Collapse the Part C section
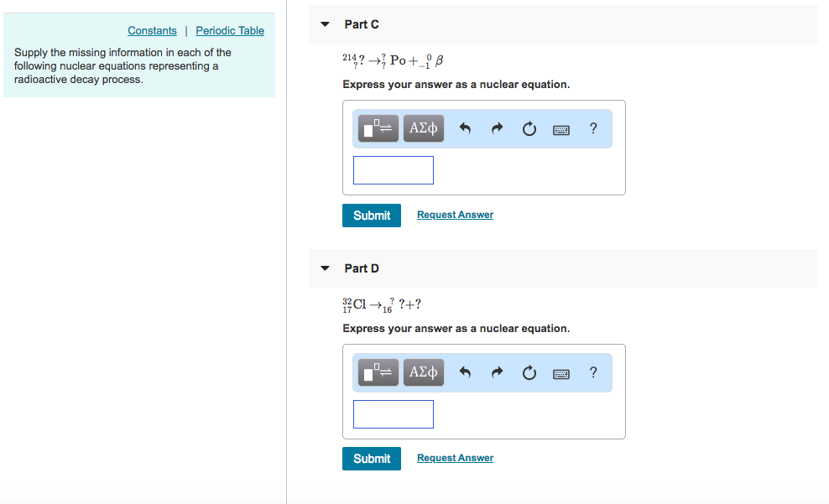Screen dimensions: 829x504 [325, 24]
